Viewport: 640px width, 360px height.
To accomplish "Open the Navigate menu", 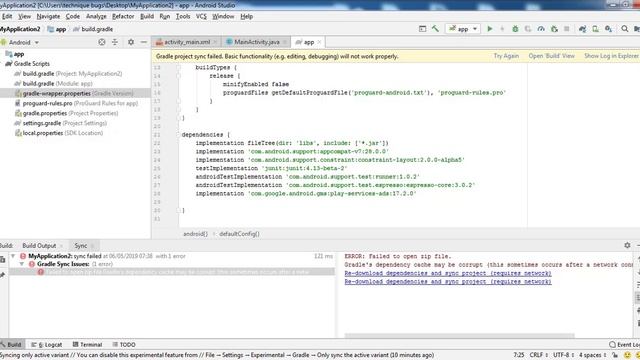I will pyautogui.click(x=48, y=16).
